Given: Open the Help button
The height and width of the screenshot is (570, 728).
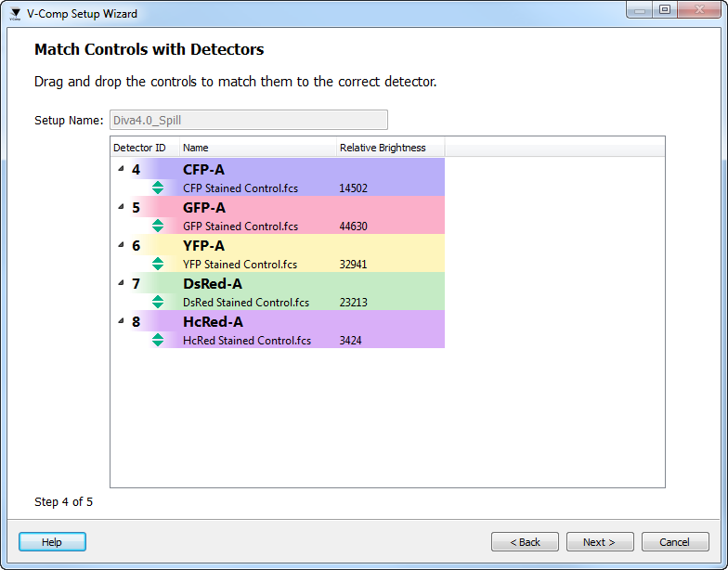Looking at the screenshot, I should (x=52, y=542).
